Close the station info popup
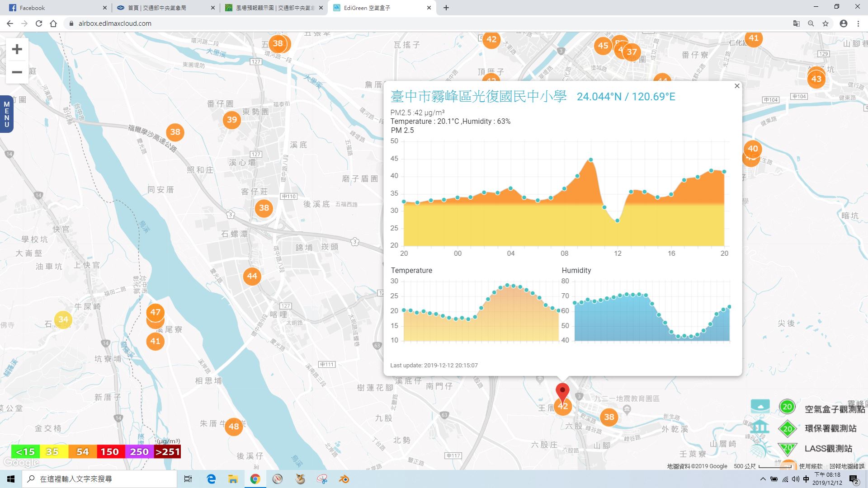The width and height of the screenshot is (868, 488). pyautogui.click(x=737, y=86)
